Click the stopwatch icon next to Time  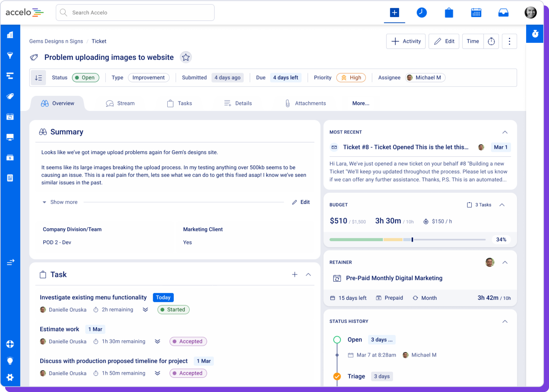491,42
